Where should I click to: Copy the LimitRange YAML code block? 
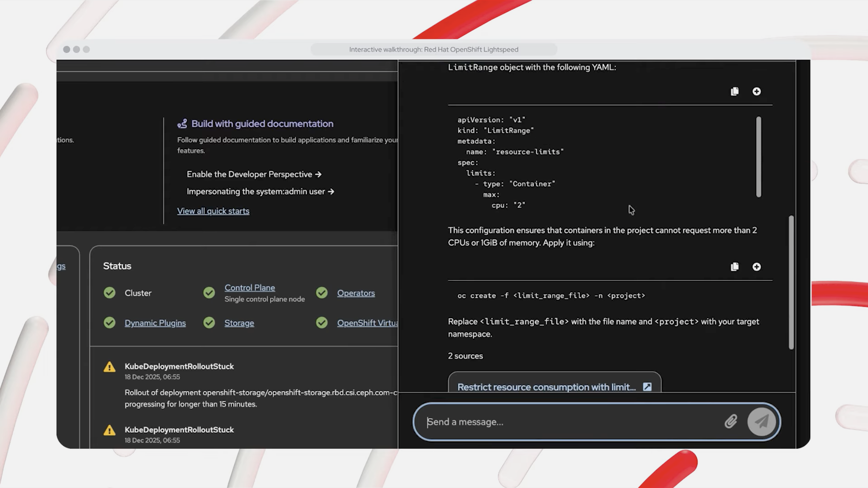tap(734, 91)
